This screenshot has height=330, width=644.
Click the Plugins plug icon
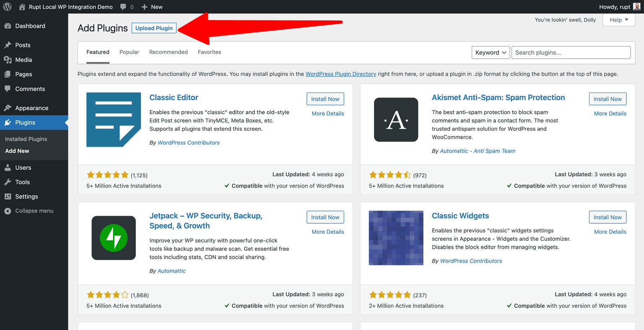click(x=8, y=122)
